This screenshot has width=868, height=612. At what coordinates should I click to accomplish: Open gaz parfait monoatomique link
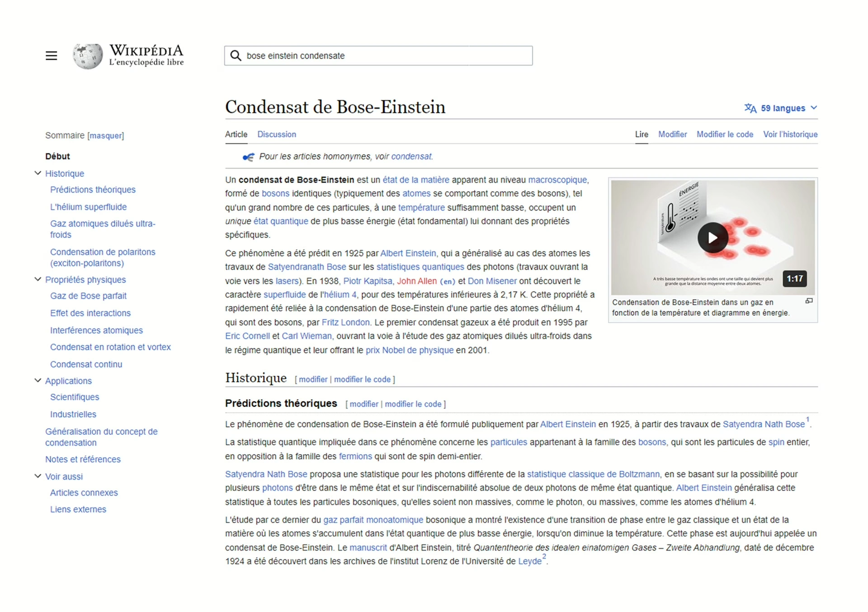pos(373,520)
